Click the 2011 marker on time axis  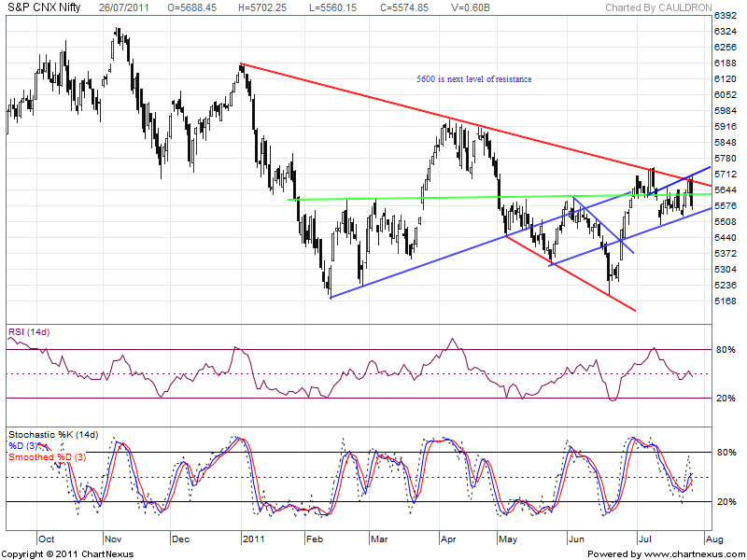pos(250,539)
